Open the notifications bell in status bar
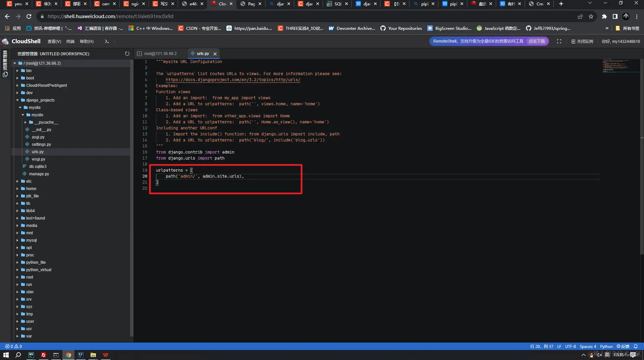 (636, 346)
